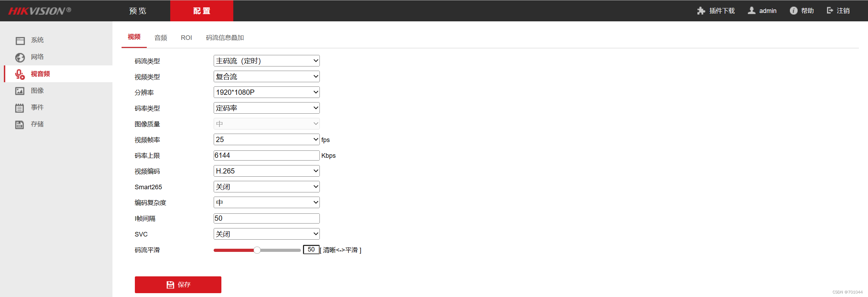868x297 pixels.
Task: Click the 码率上限 bitrate field showing 6144
Action: (x=267, y=155)
